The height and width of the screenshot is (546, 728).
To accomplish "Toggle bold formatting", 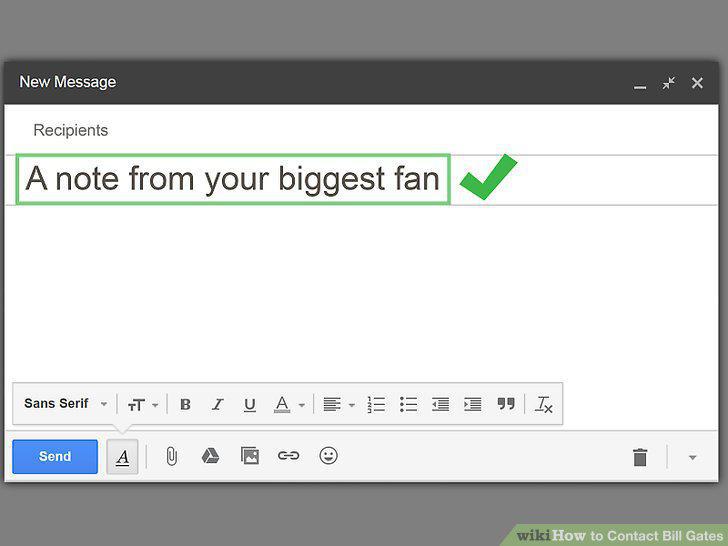I will click(x=185, y=404).
